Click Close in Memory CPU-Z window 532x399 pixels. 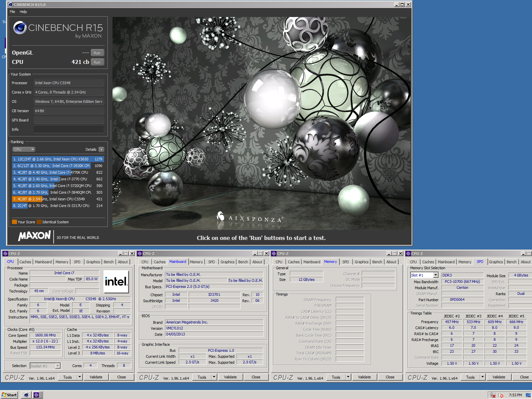click(x=390, y=377)
